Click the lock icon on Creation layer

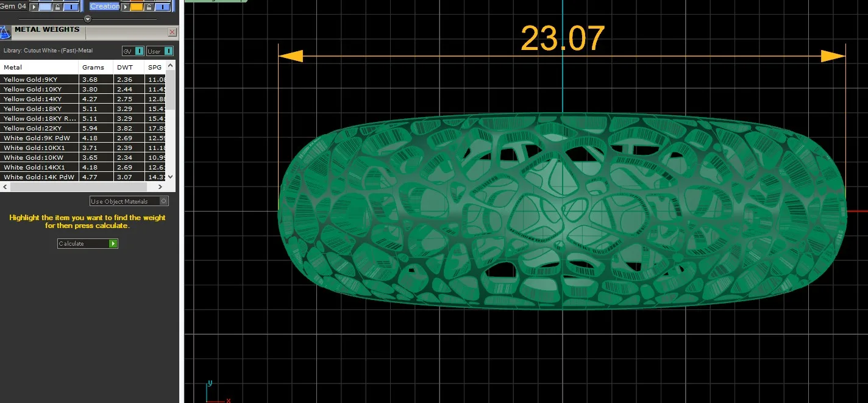148,7
